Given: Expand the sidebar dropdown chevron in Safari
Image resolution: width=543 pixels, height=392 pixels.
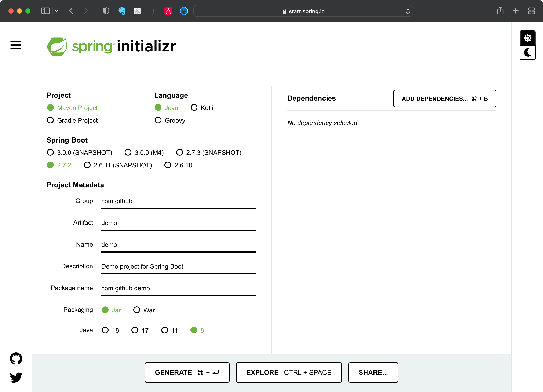Looking at the screenshot, I should (x=57, y=11).
